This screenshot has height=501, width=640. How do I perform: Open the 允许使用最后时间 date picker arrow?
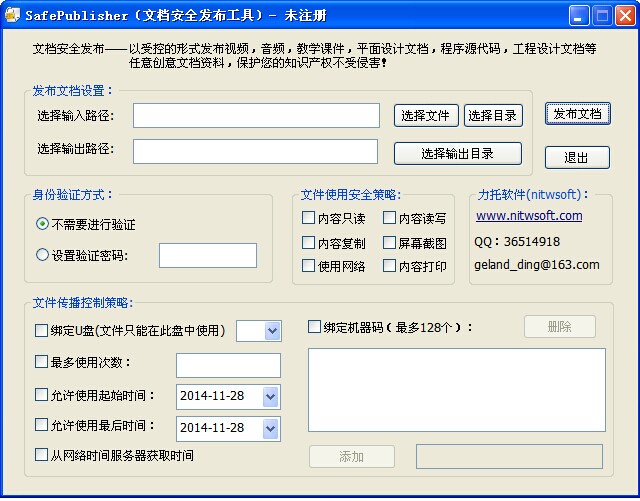click(270, 429)
